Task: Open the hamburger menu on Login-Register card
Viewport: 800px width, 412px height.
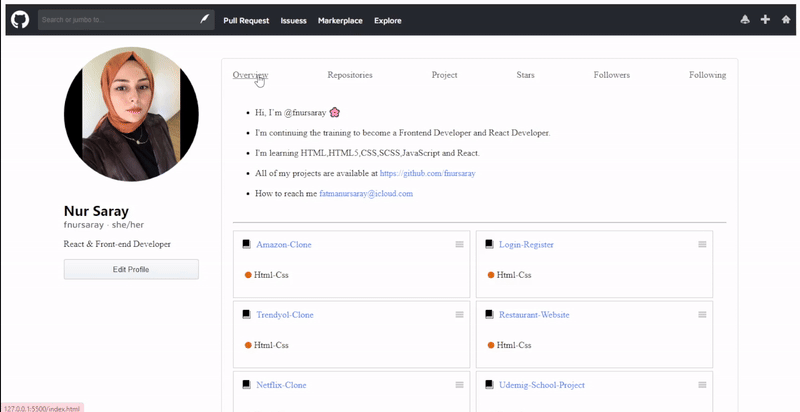Action: 703,244
